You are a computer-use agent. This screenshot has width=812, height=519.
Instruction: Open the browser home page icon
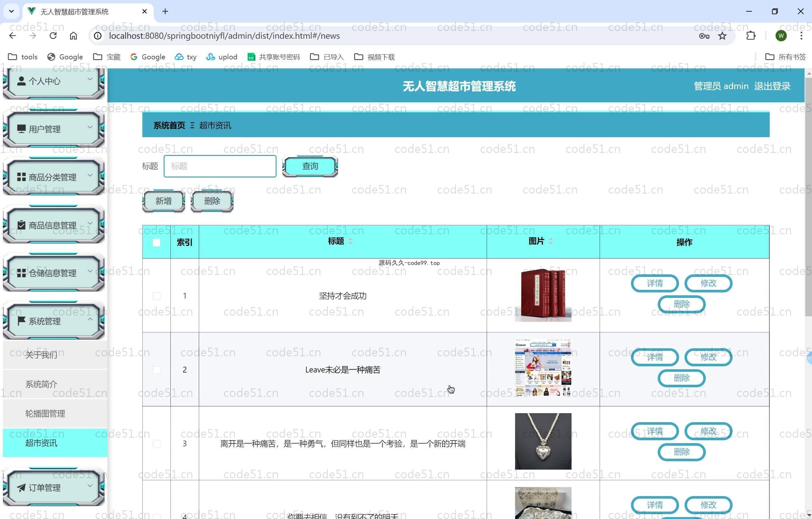(73, 36)
